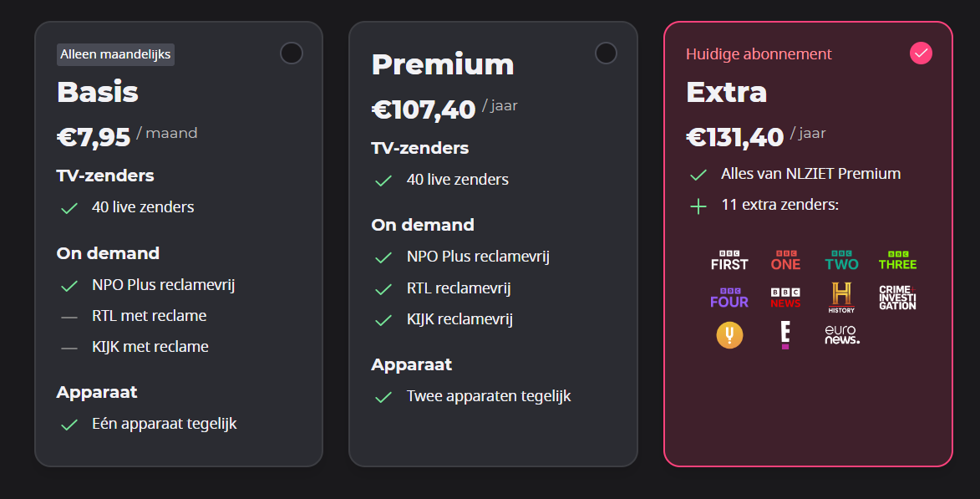The image size is (980, 499).
Task: Click the orange circular exclamation channel logo
Action: [729, 334]
